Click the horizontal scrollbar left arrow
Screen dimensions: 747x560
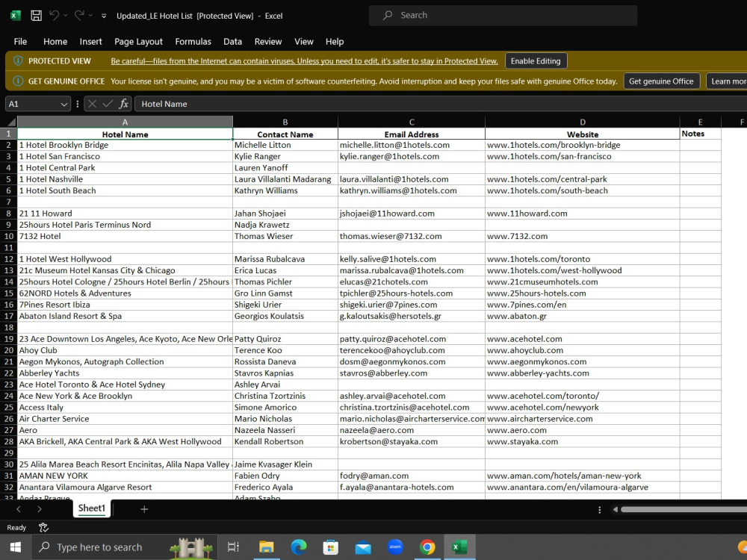615,509
